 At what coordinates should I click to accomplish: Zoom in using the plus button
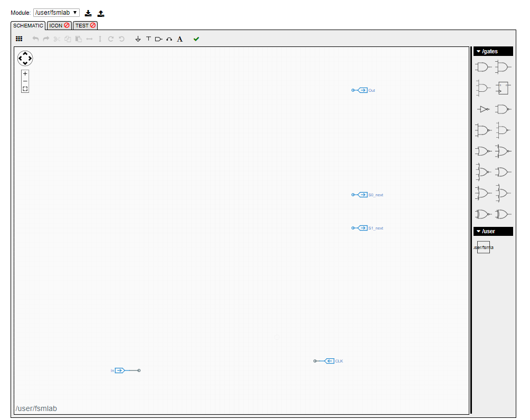coord(25,73)
